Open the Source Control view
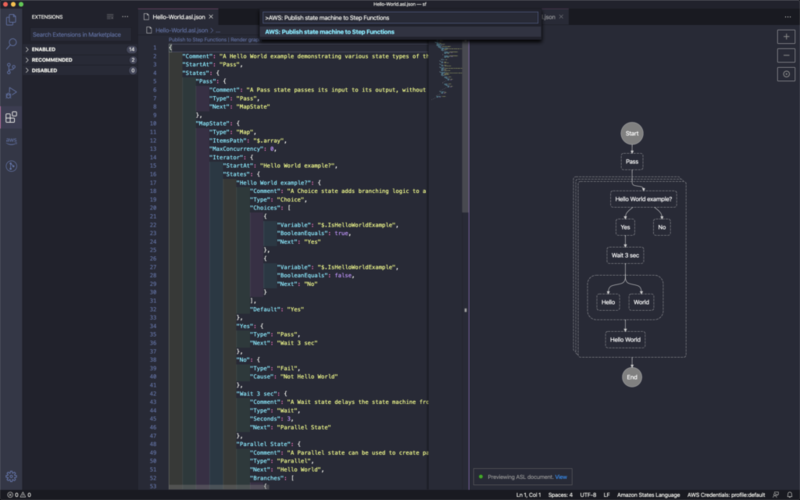 tap(11, 68)
